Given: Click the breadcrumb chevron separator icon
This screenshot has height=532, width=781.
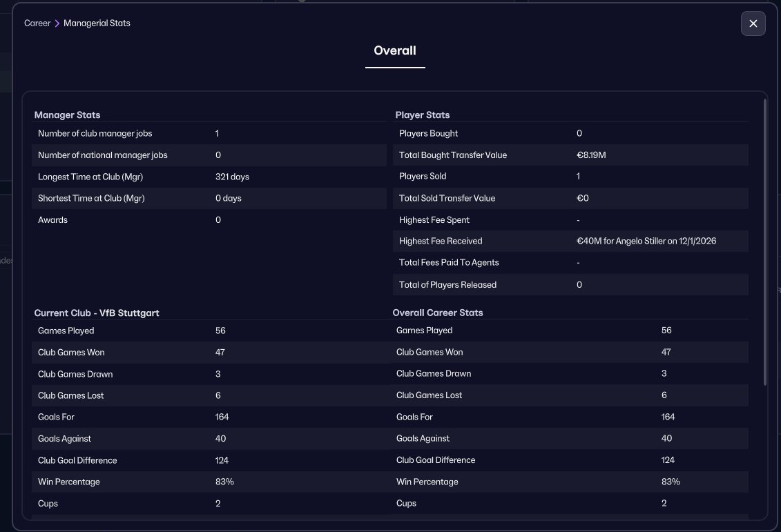Looking at the screenshot, I should [x=57, y=23].
